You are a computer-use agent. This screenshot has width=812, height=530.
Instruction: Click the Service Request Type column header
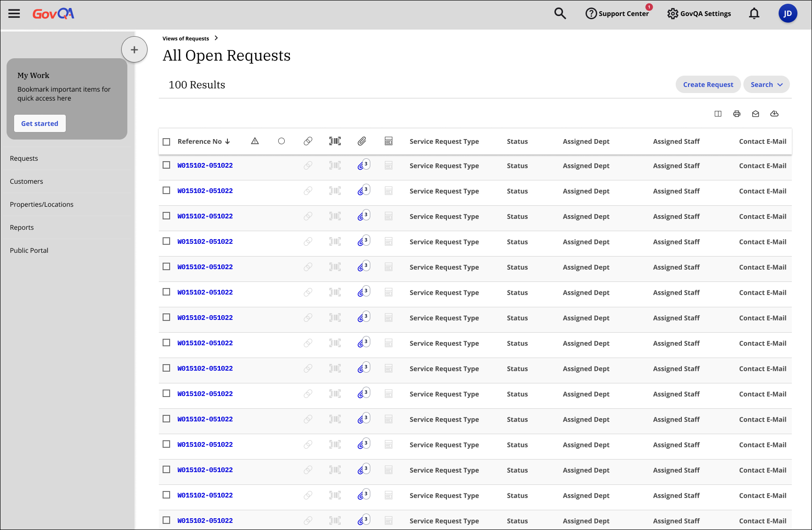(444, 141)
